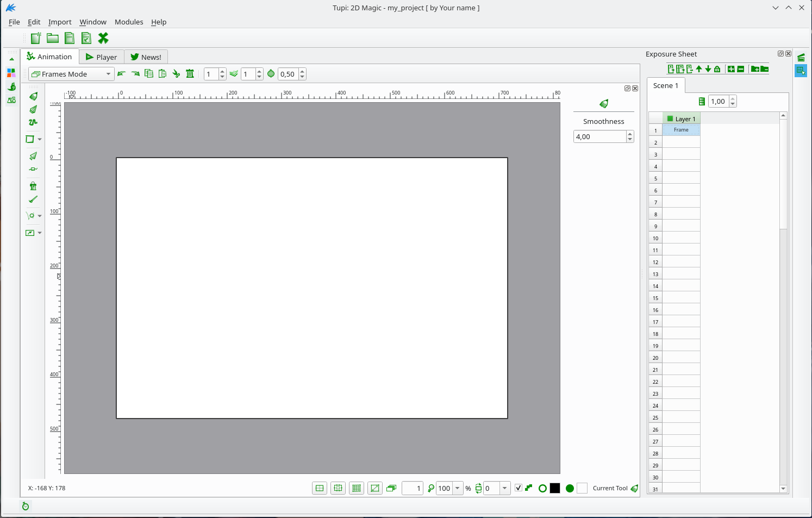Screen dimensions: 812x518
Task: Select the Eyedropper tool in toolbox
Action: [33, 199]
